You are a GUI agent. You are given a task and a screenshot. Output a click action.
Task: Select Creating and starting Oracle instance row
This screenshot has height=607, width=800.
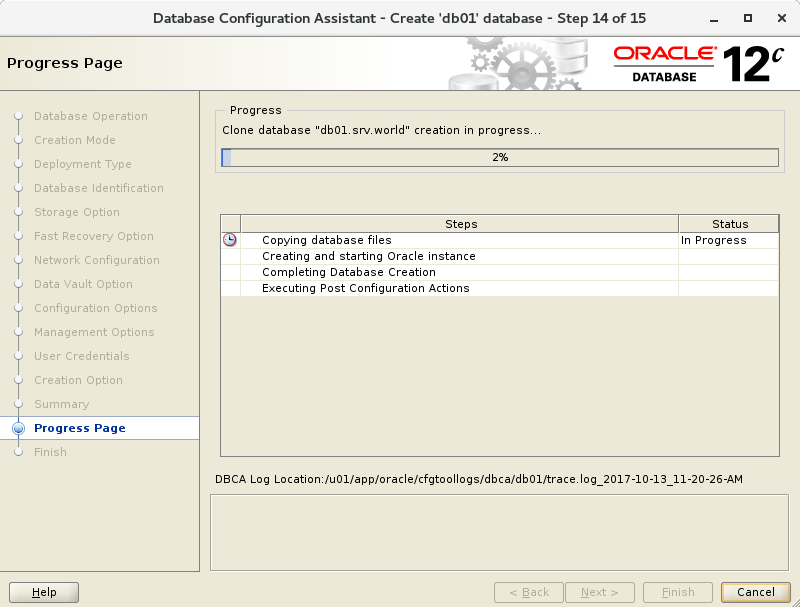pyautogui.click(x=500, y=256)
